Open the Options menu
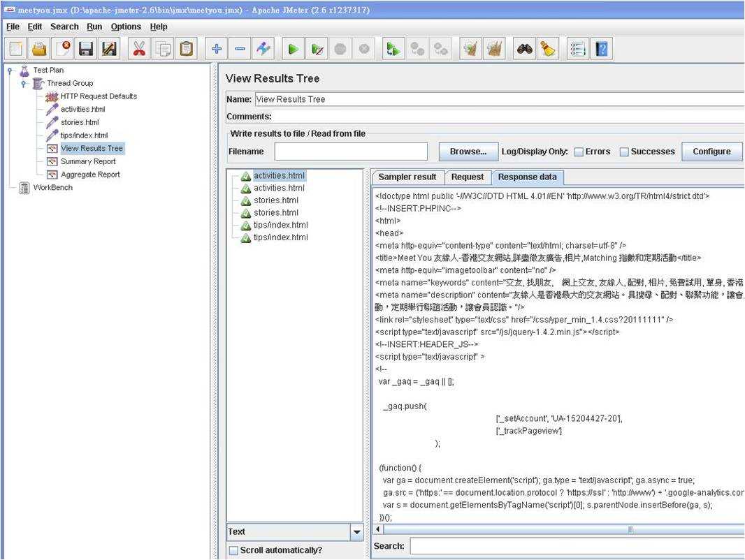Screen dimensions: 745x560 click(x=126, y=27)
